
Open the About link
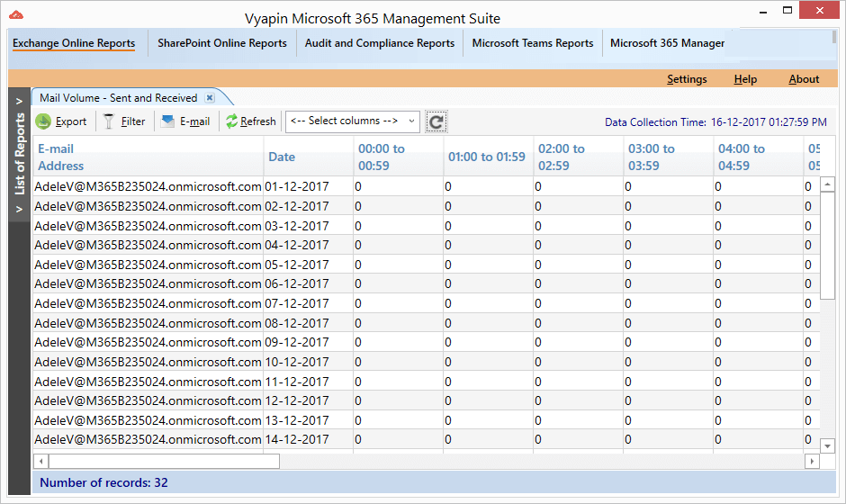804,79
